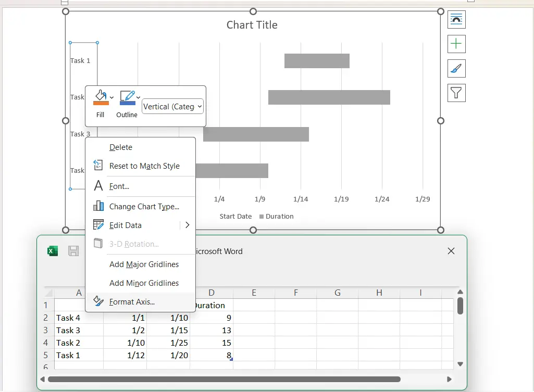Image resolution: width=534 pixels, height=392 pixels.
Task: Open Chart Styles paintbrush button
Action: pos(456,68)
